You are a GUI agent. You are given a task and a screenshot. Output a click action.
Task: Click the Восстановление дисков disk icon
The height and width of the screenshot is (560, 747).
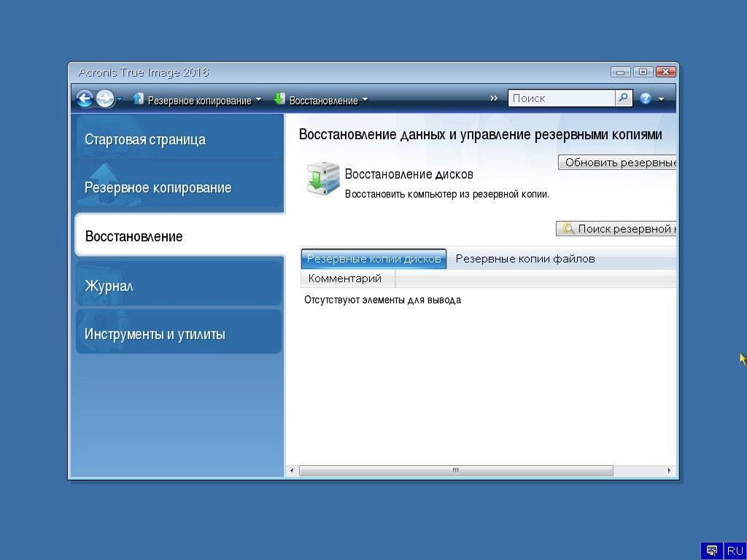pyautogui.click(x=323, y=179)
